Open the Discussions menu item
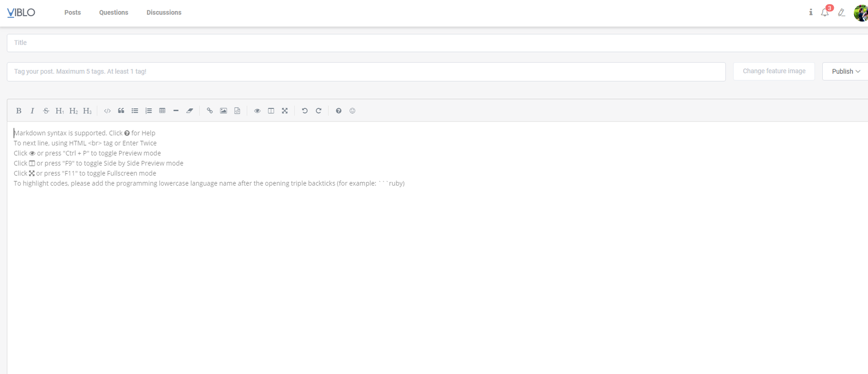 point(164,13)
